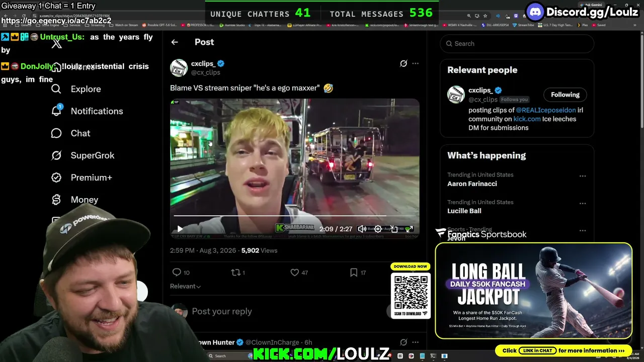The image size is (644, 362).
Task: Open Notifications label in sidebar
Action: coord(97,111)
